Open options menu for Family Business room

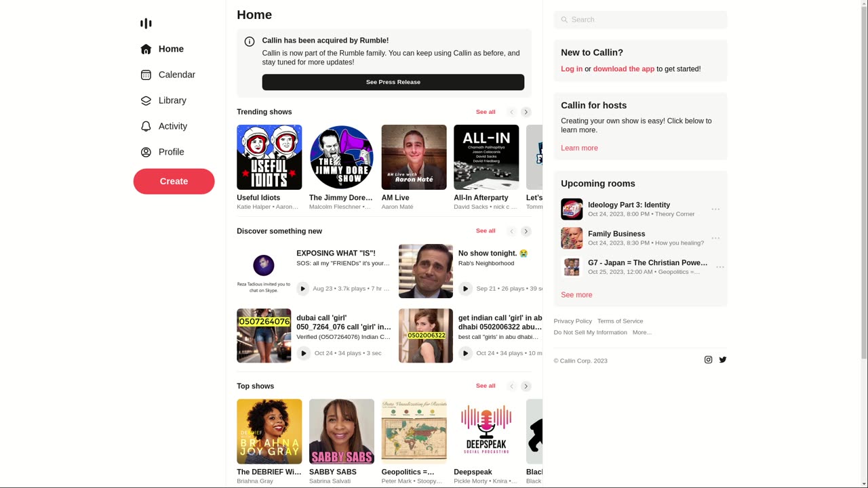coord(715,238)
